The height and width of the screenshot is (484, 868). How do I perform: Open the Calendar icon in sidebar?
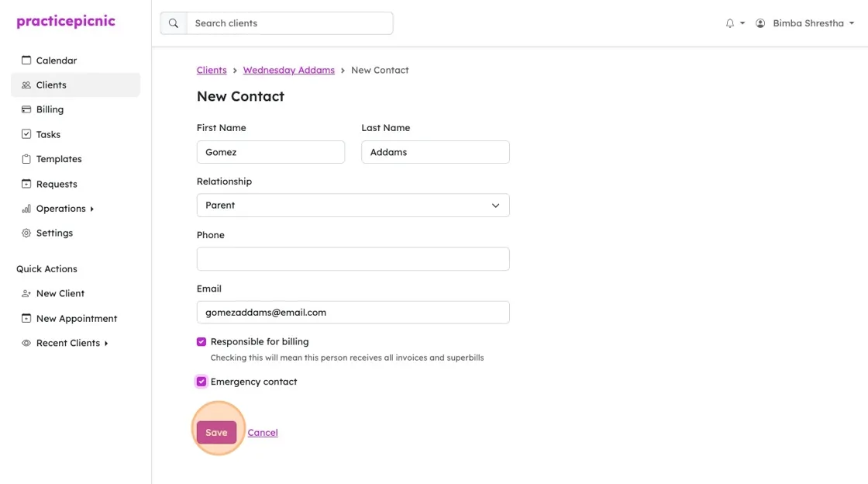(26, 60)
